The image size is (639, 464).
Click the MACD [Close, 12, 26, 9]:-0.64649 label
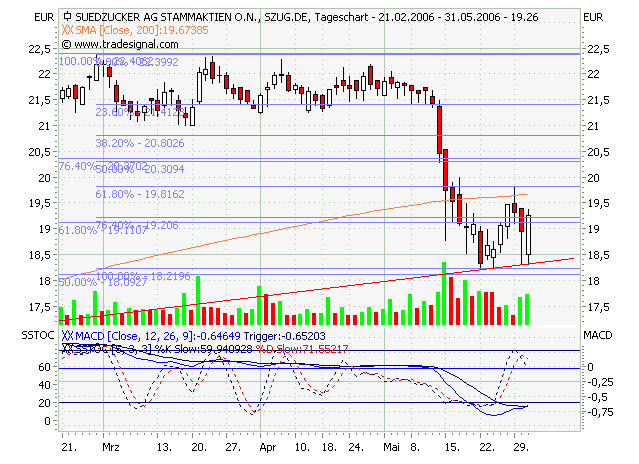[x=158, y=336]
